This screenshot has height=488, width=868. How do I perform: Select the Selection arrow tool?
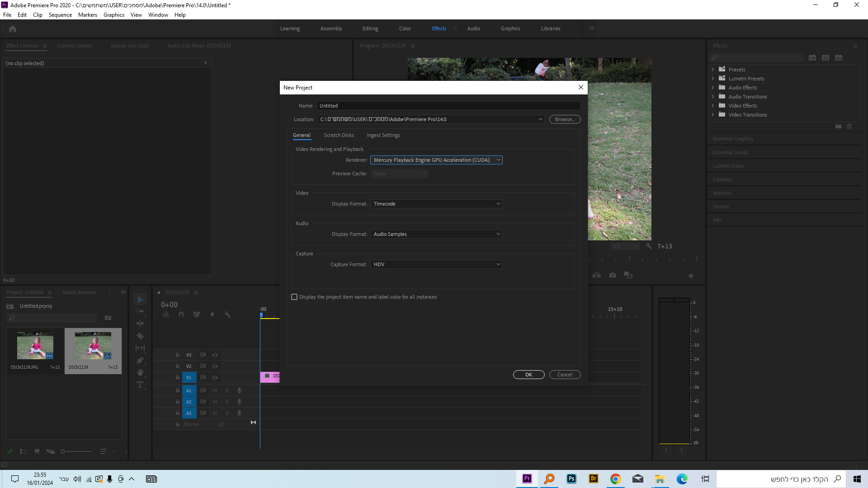(x=140, y=300)
